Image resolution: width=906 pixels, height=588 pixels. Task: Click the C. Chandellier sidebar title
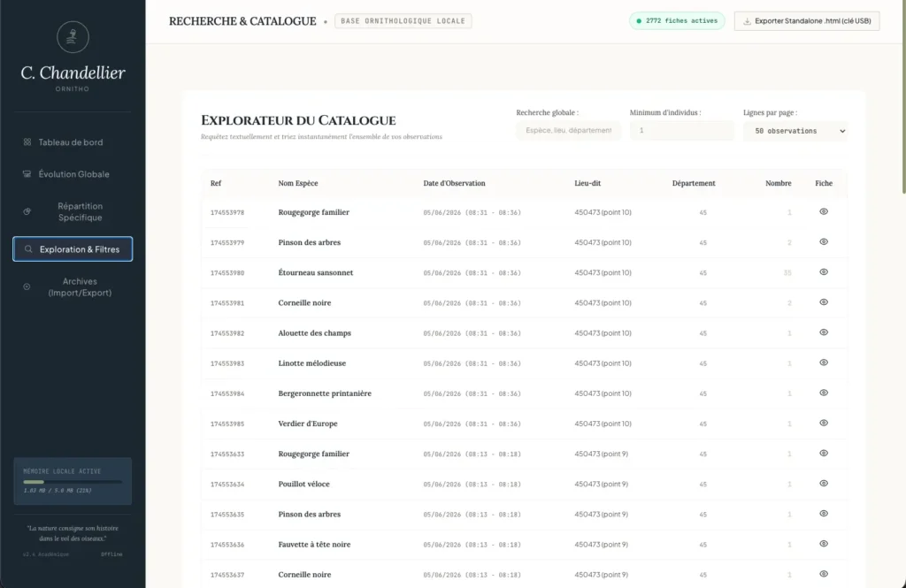click(73, 73)
